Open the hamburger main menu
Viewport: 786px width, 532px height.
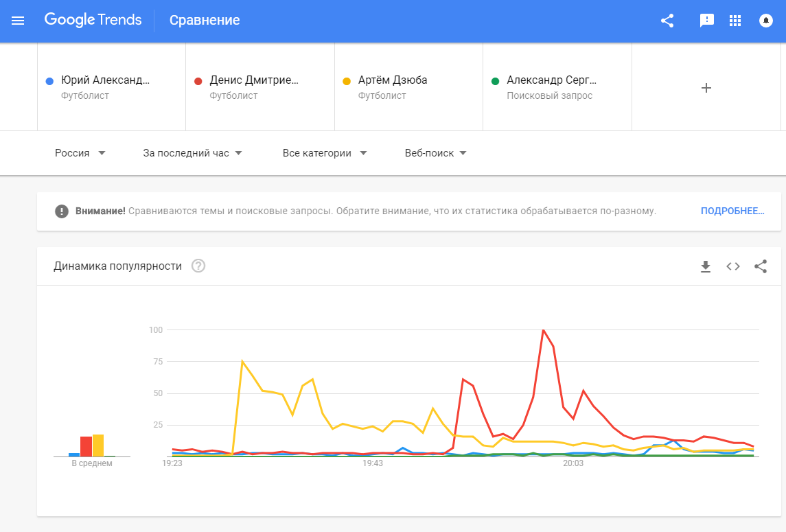19,21
